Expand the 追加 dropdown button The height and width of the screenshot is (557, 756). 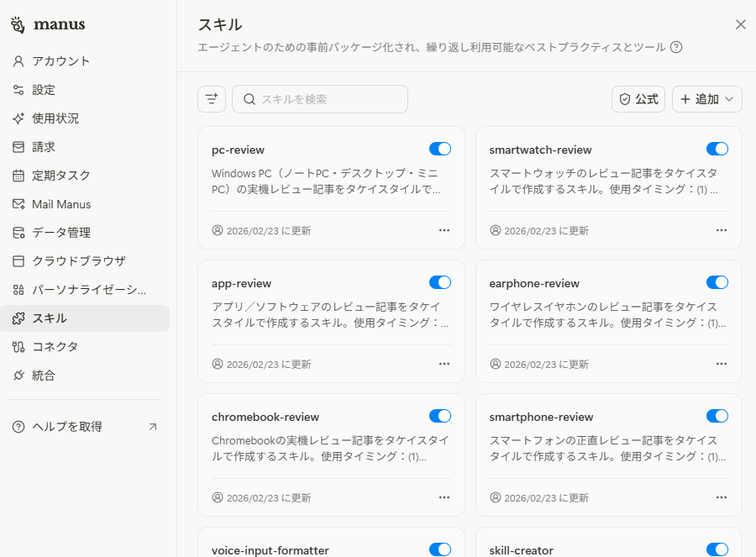tap(706, 99)
